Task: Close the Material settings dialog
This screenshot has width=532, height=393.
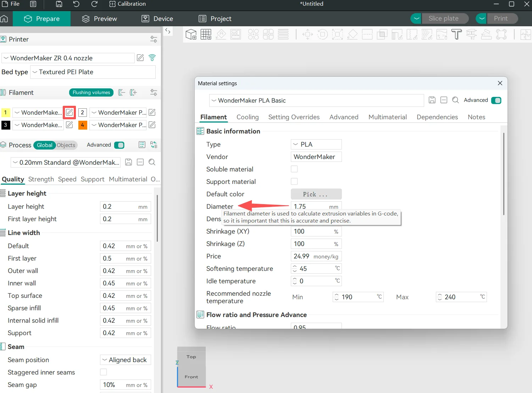Action: pyautogui.click(x=500, y=83)
